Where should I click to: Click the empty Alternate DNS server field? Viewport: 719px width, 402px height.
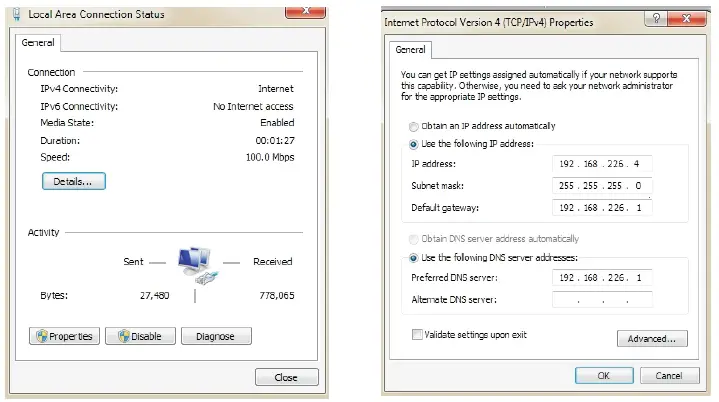coord(601,300)
